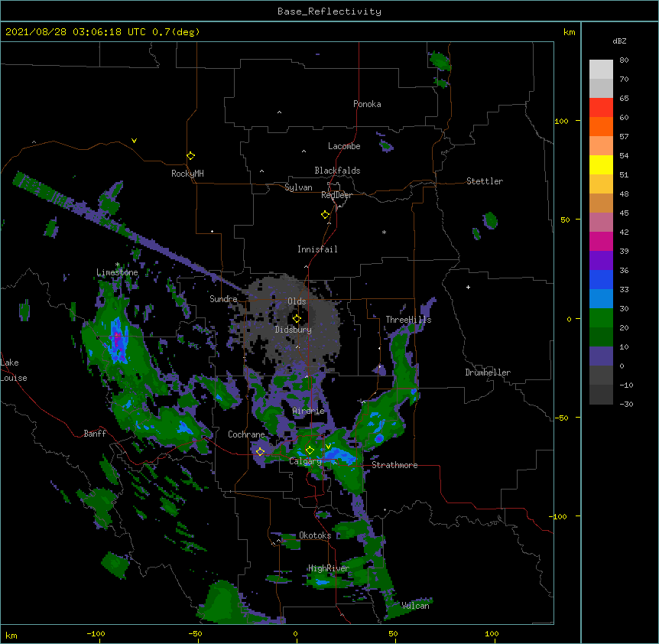Click the Okotoks label
Image resolution: width=659 pixels, height=644 pixels.
pyautogui.click(x=315, y=535)
